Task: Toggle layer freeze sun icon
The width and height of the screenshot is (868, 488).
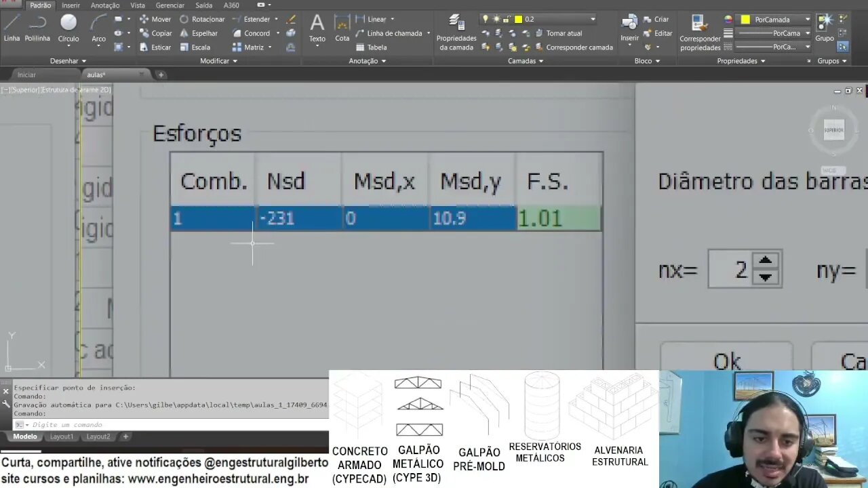Action: click(496, 19)
